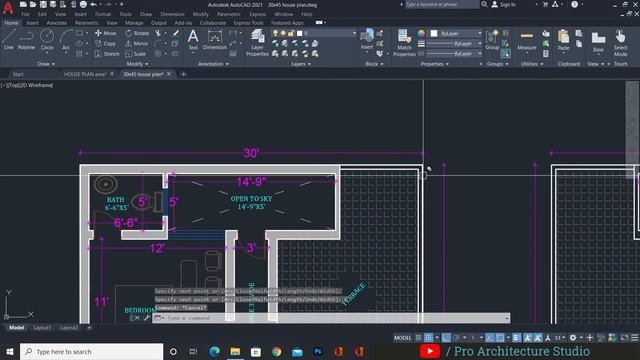Click the keyword search box
Image resolution: width=640 pixels, height=360 pixels.
(442, 4)
